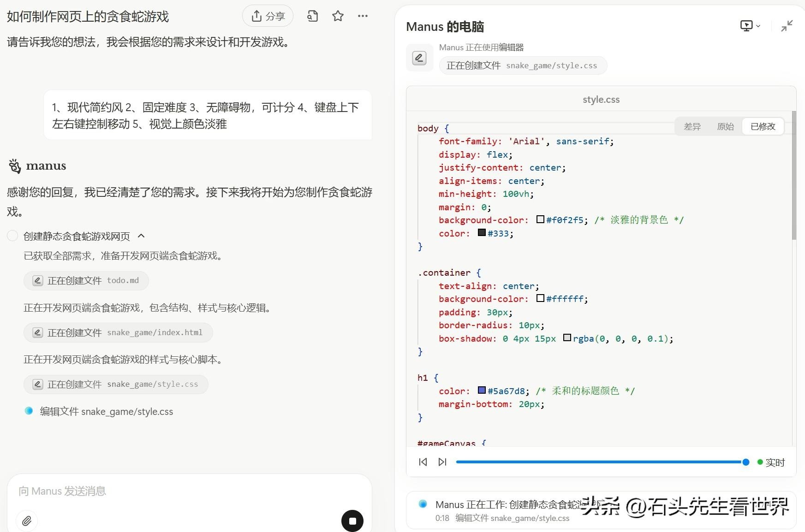Switch to the 差异 diff tab
This screenshot has height=532, width=805.
692,126
